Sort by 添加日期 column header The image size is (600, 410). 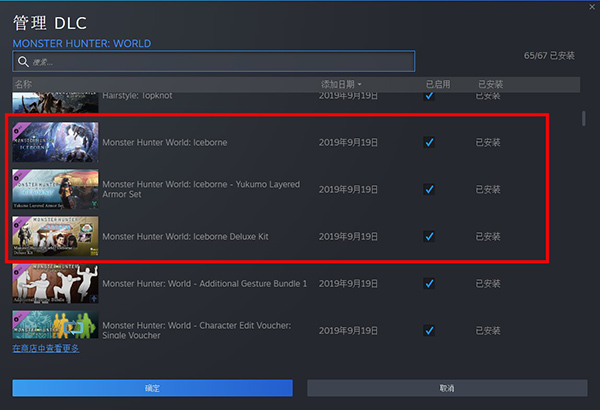[341, 84]
